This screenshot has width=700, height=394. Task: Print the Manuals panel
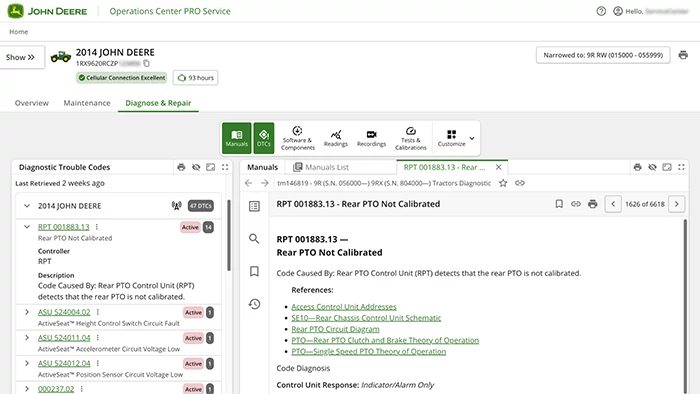tap(638, 167)
